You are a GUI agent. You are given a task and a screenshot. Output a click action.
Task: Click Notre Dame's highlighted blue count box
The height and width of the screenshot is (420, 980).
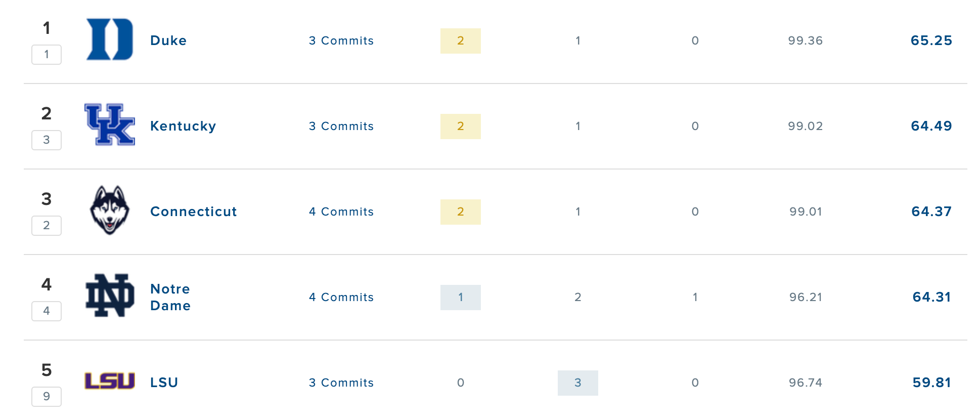[x=461, y=298]
